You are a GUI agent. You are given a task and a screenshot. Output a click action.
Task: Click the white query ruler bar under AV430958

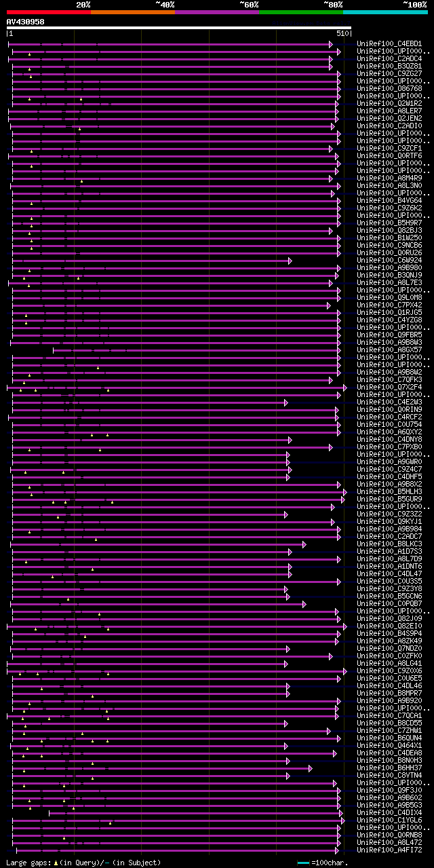(179, 28)
